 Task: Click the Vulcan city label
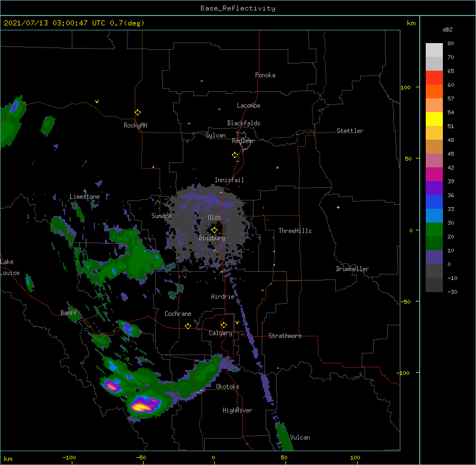pos(300,437)
